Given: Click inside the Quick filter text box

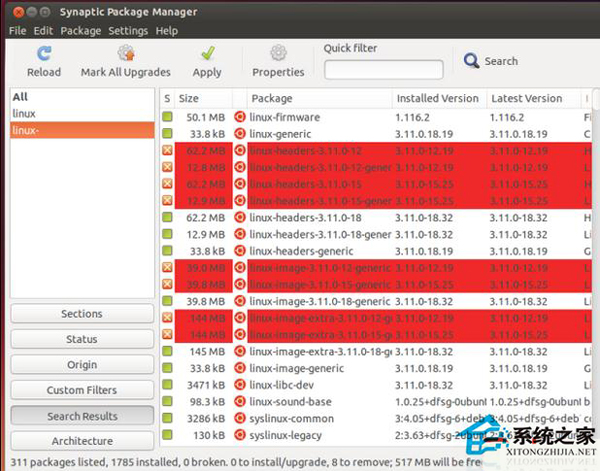Looking at the screenshot, I should pos(384,70).
